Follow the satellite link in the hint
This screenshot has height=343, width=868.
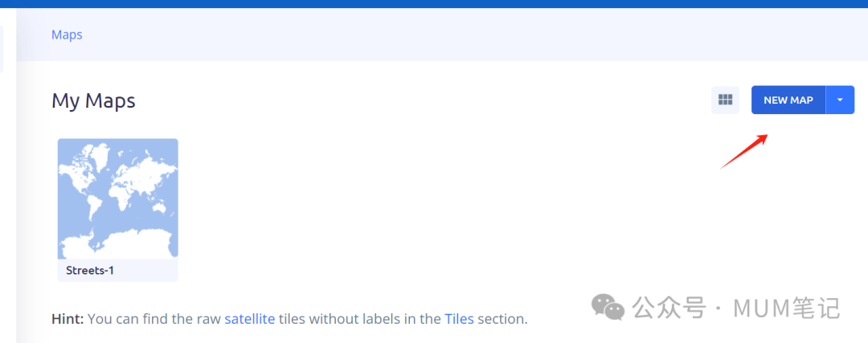(x=250, y=319)
